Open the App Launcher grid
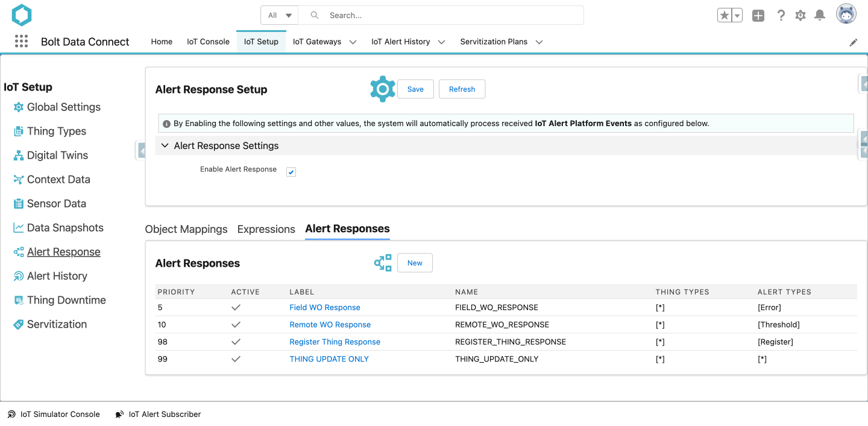This screenshot has width=868, height=426. [x=21, y=41]
